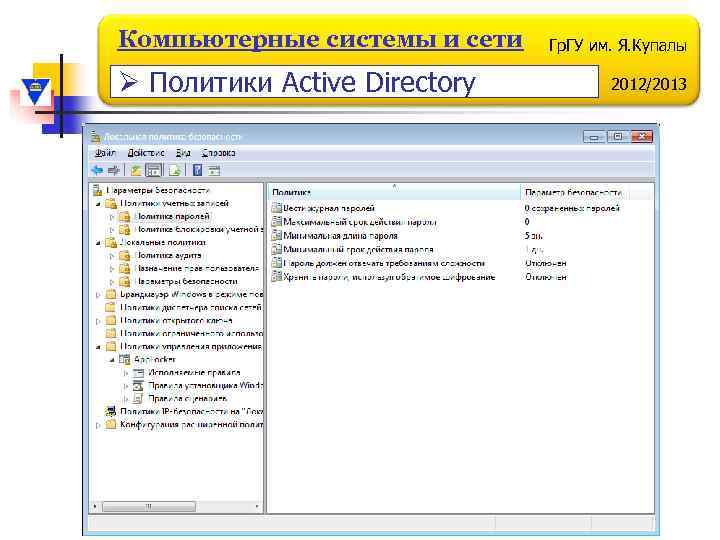Sort by Параметр безопасности column header

coord(573,192)
